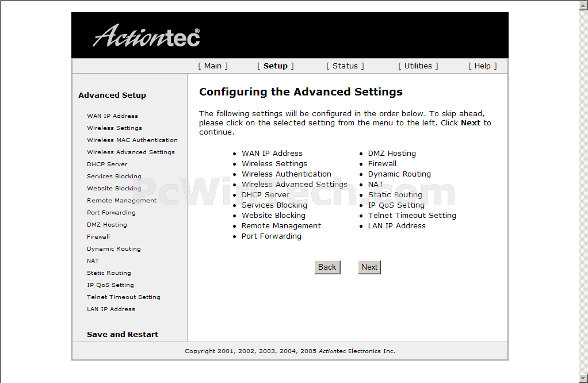Select Static Routing in sidebar
This screenshot has height=383, width=588.
(x=109, y=273)
